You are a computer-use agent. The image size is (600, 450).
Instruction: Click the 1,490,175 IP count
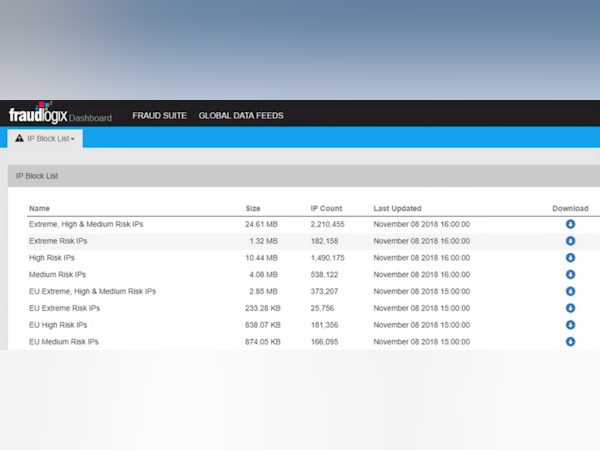tap(328, 258)
